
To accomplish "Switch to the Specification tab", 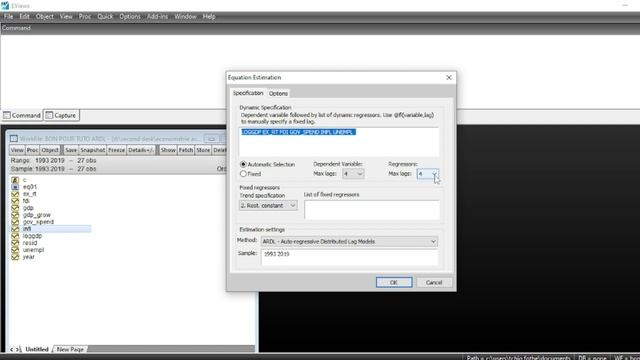I will click(x=248, y=93).
